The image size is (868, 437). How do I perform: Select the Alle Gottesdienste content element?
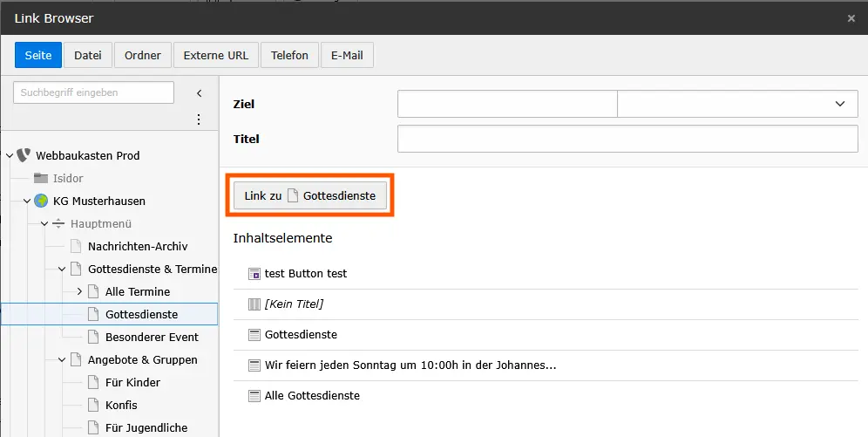[312, 396]
